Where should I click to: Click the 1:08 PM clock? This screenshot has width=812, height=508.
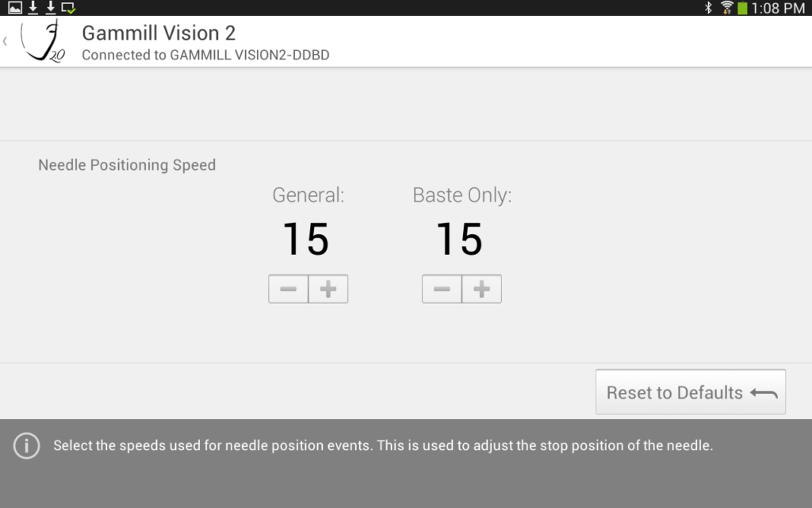pos(778,8)
